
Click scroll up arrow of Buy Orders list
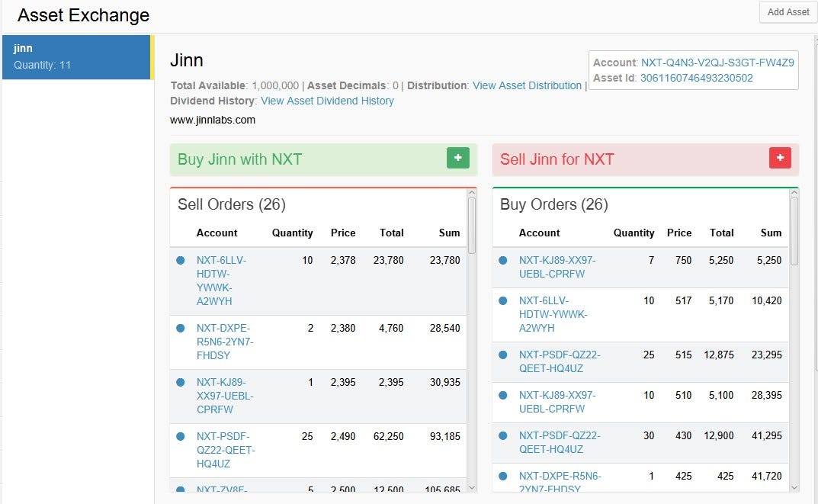click(x=794, y=192)
